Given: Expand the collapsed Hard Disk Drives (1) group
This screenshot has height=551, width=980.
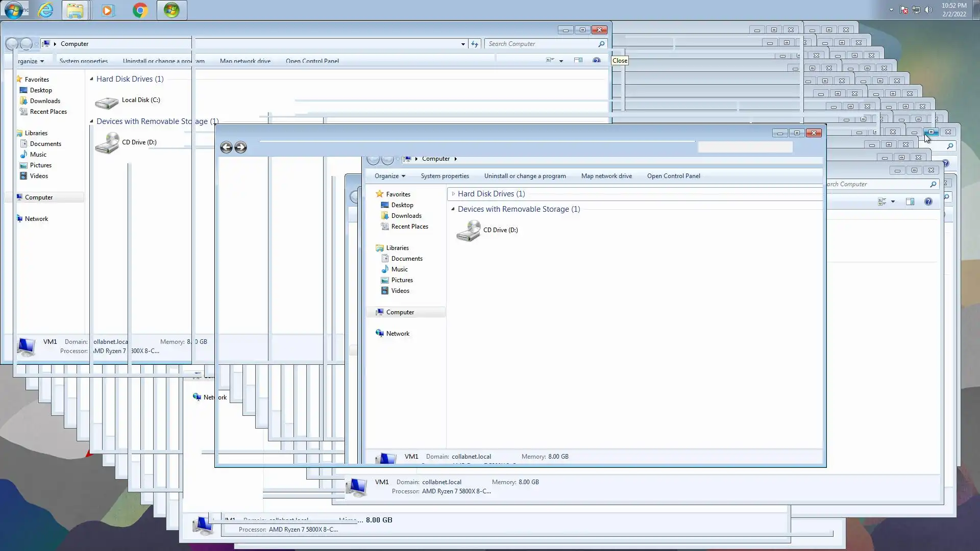Looking at the screenshot, I should (x=453, y=194).
